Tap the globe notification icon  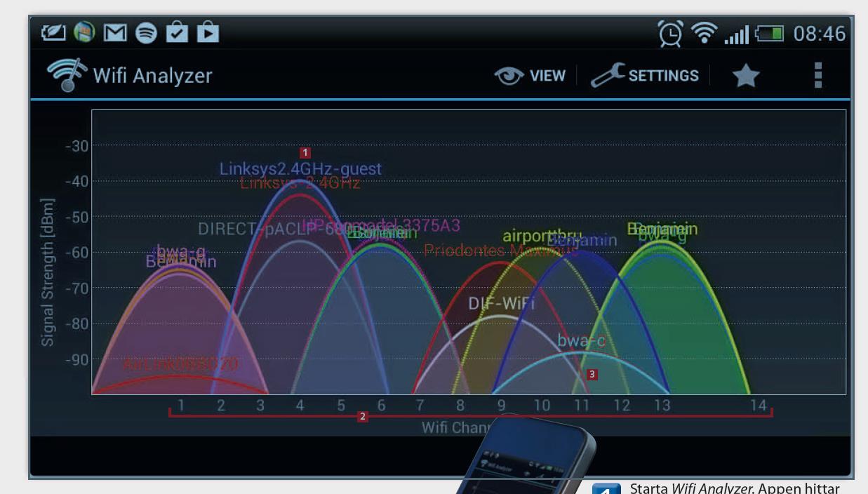pyautogui.click(x=84, y=34)
